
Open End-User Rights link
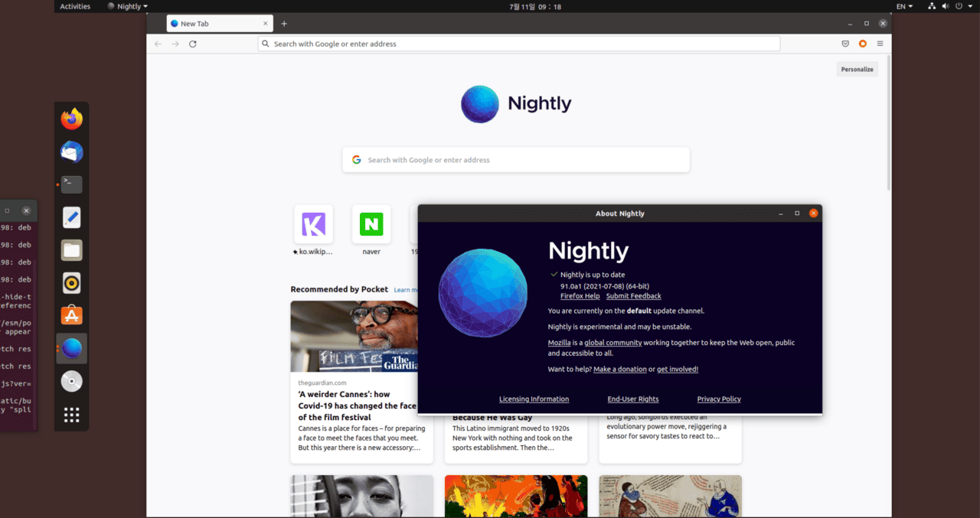coord(633,399)
